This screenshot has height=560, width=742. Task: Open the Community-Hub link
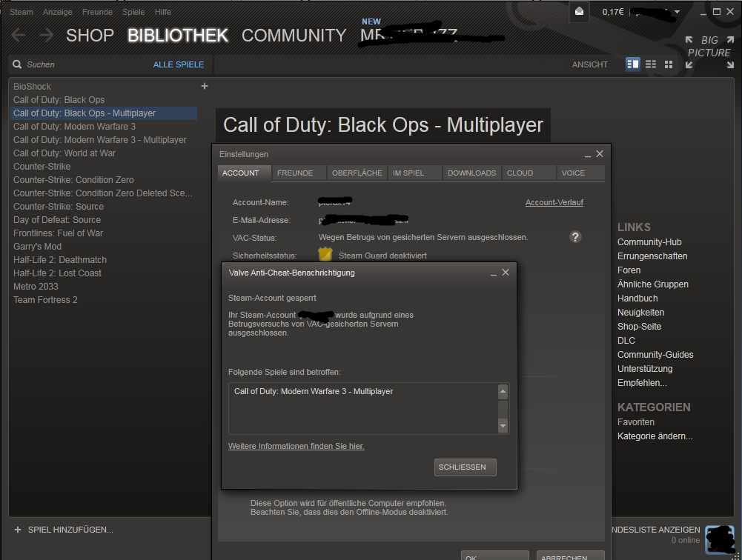coord(649,242)
